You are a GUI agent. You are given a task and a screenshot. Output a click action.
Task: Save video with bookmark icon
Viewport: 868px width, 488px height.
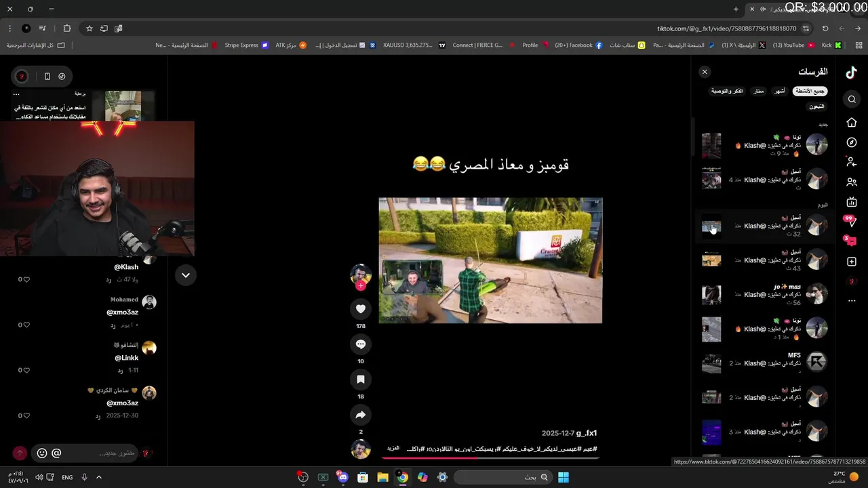(x=361, y=380)
